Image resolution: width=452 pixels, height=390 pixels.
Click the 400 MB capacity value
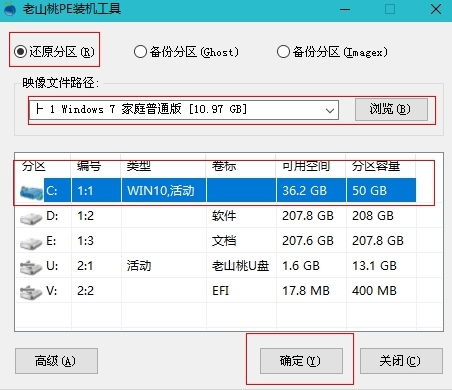click(374, 291)
